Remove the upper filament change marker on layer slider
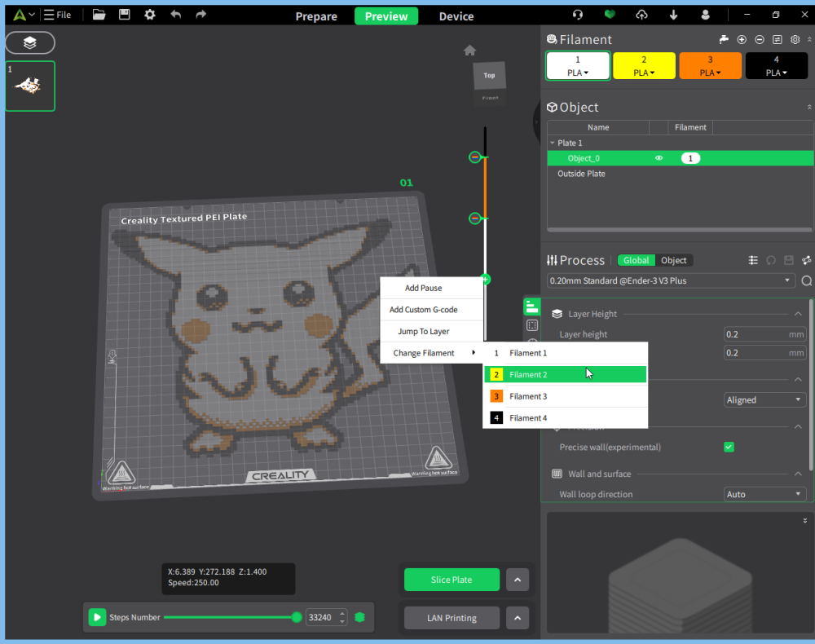Viewport: 815px width, 644px height. (x=474, y=157)
